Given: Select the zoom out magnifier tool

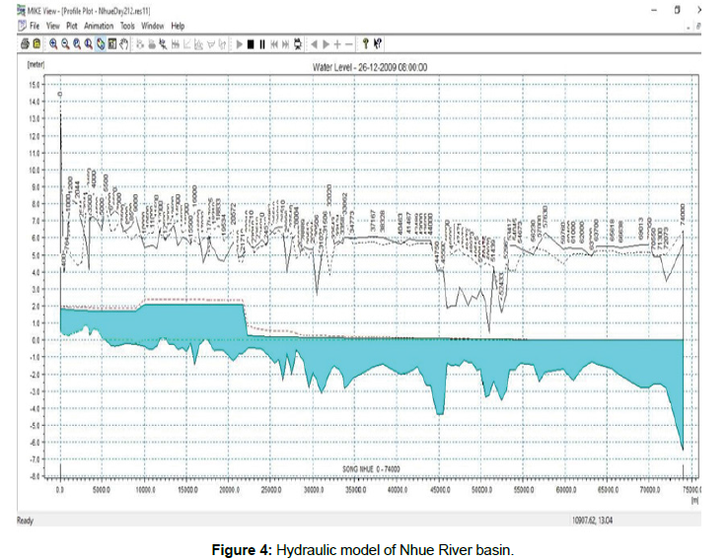Looking at the screenshot, I should 64,43.
